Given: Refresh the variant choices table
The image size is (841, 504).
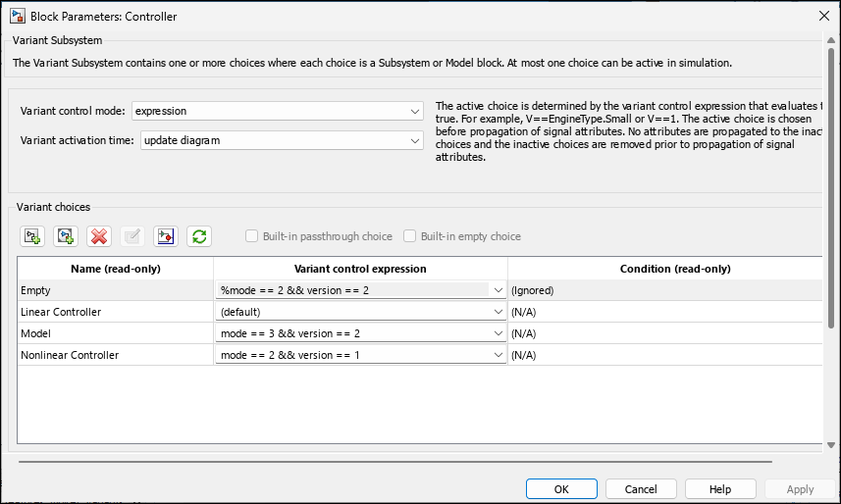Looking at the screenshot, I should tap(199, 236).
